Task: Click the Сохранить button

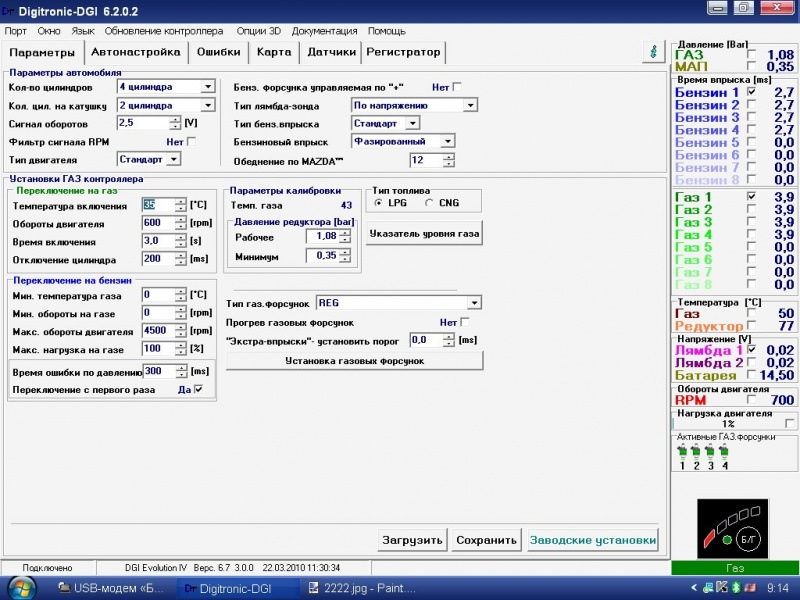Action: point(486,540)
